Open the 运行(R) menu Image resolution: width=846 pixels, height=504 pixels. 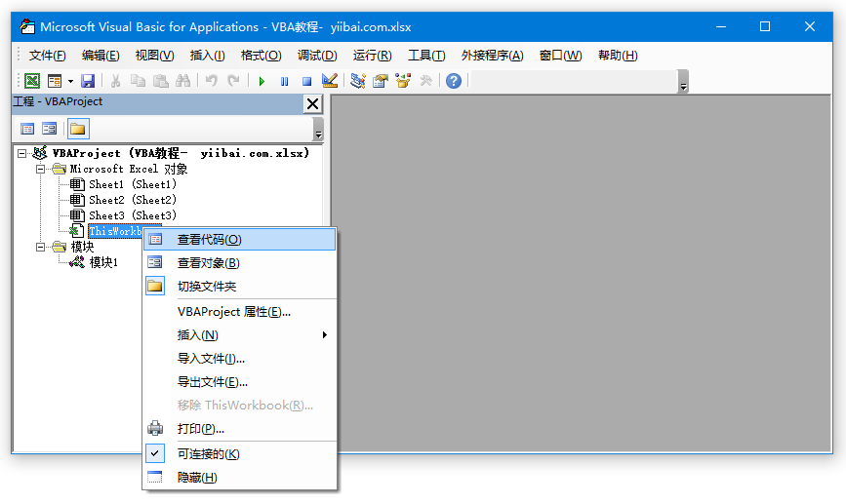click(372, 56)
